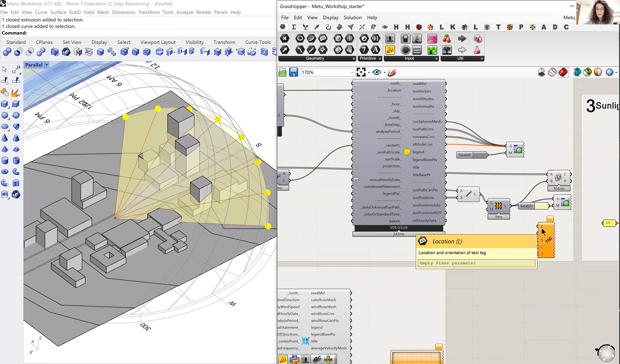Switch to the CPlanes toolbar tab
620x364 pixels.
point(44,42)
